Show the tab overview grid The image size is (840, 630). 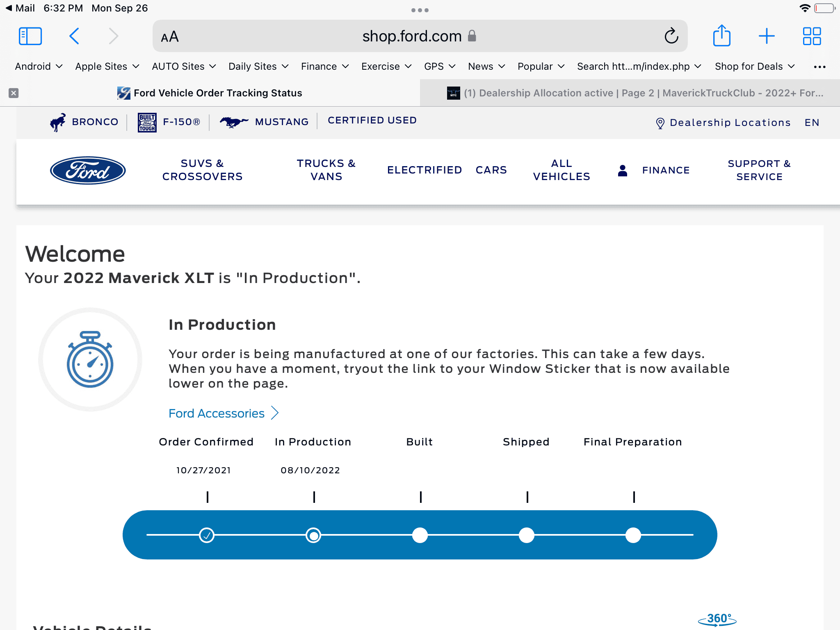coord(812,36)
